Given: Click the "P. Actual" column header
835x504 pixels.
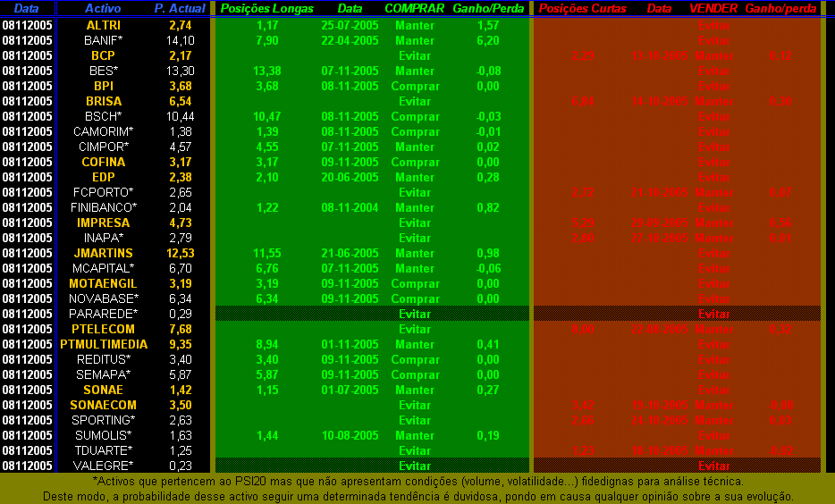Looking at the screenshot, I should click(x=180, y=9).
